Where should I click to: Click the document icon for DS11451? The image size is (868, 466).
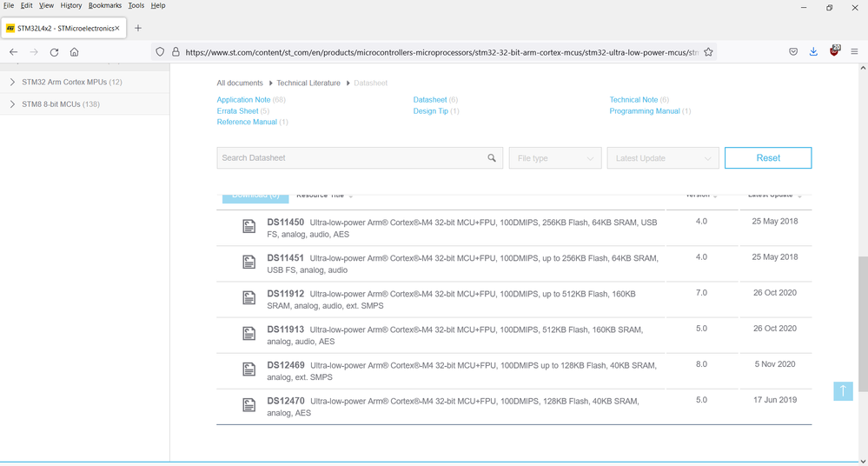(249, 262)
